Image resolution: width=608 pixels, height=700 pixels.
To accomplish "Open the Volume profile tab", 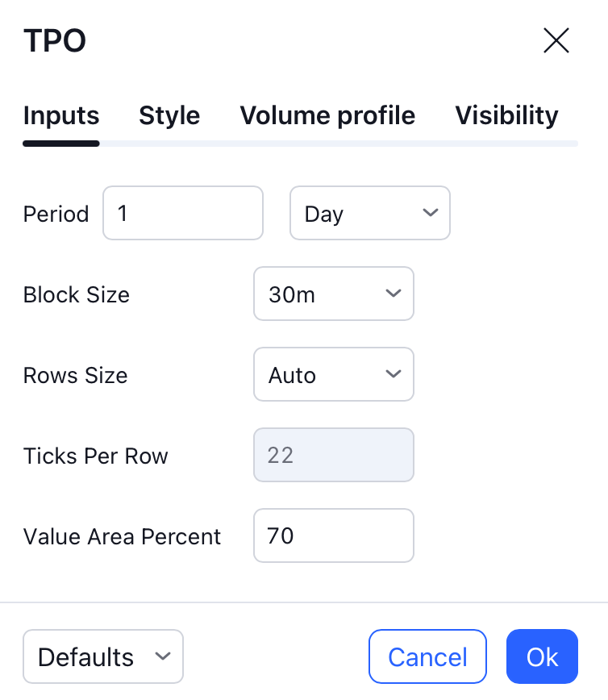I will 327,115.
